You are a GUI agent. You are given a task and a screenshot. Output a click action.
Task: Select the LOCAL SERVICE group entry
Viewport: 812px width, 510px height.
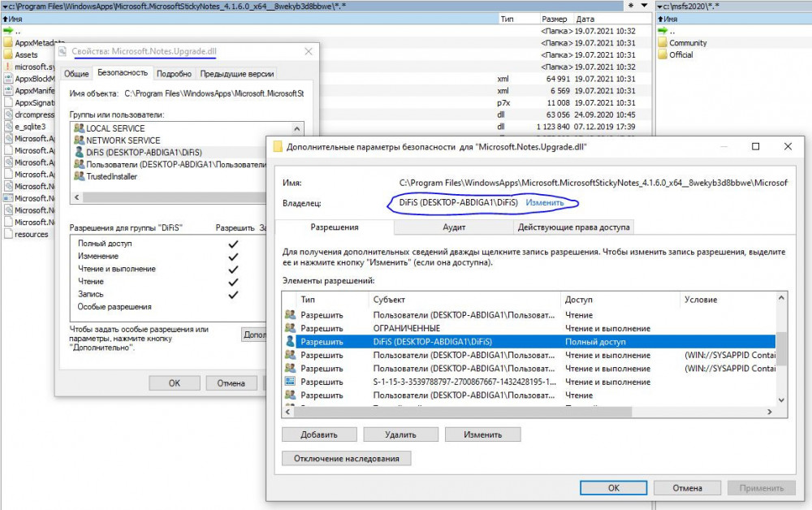pos(115,128)
